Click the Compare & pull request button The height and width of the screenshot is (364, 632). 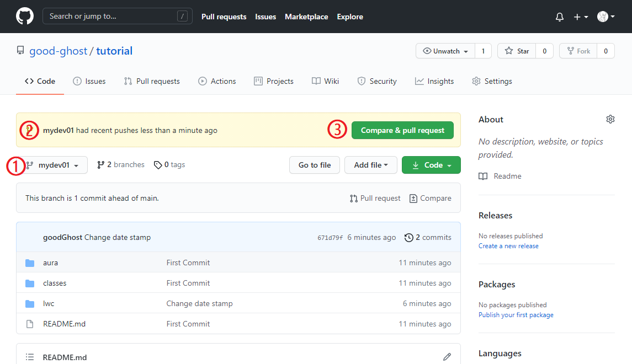coord(402,130)
